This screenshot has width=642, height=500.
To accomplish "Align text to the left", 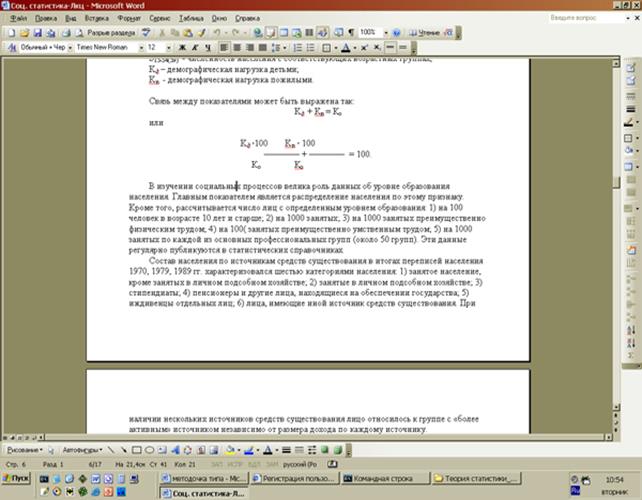I will coord(225,47).
